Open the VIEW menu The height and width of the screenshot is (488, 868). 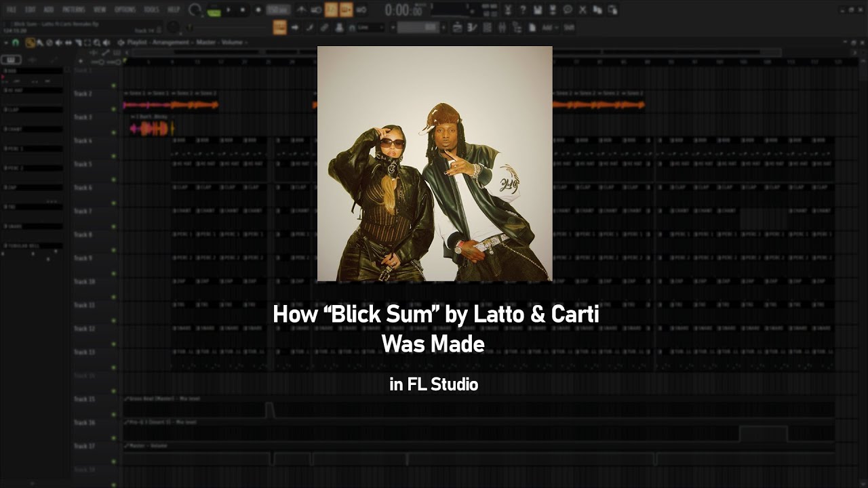(x=100, y=9)
